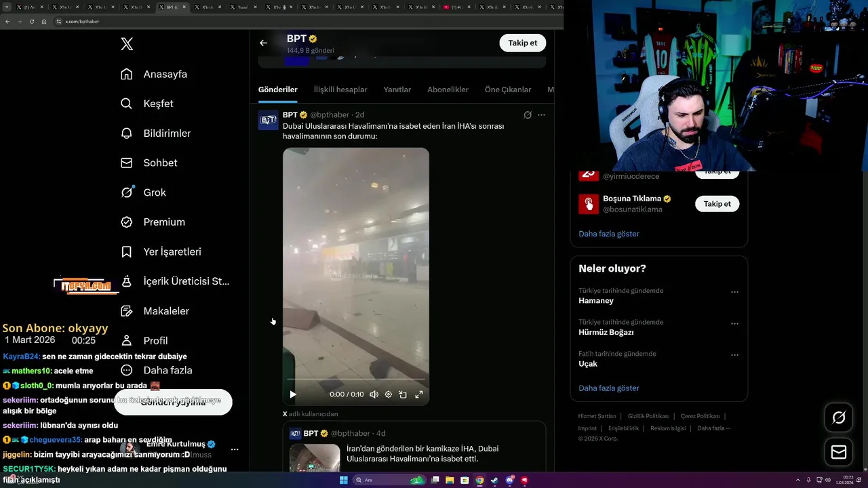Screen dimensions: 868x488
Task: Open Grok from the sidebar
Action: click(143, 192)
